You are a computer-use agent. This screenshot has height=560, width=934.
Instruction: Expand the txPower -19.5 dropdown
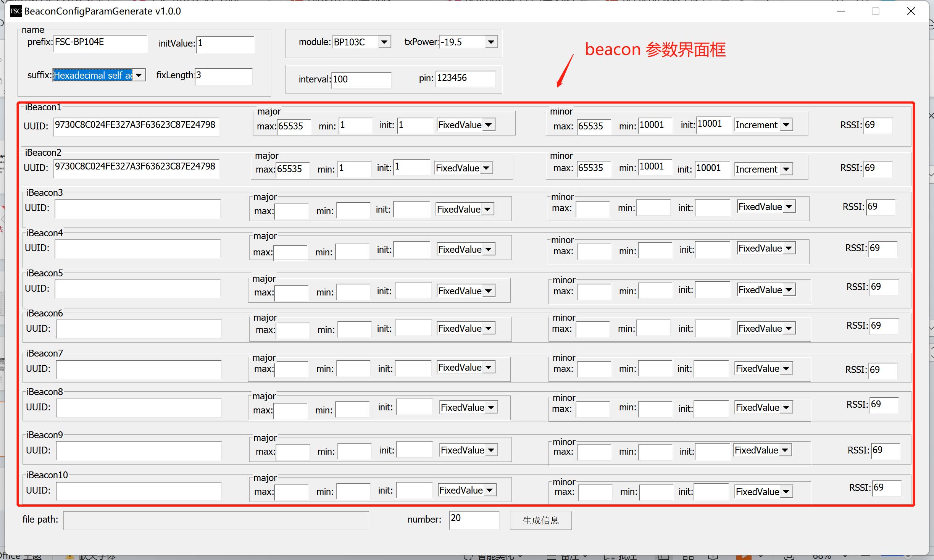[x=491, y=42]
